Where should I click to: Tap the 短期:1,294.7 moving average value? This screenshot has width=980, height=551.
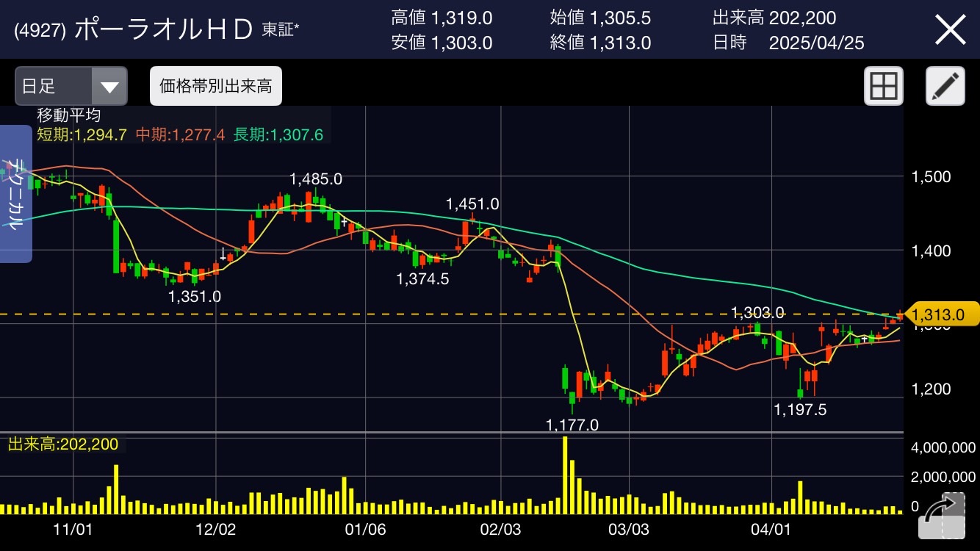pyautogui.click(x=82, y=134)
